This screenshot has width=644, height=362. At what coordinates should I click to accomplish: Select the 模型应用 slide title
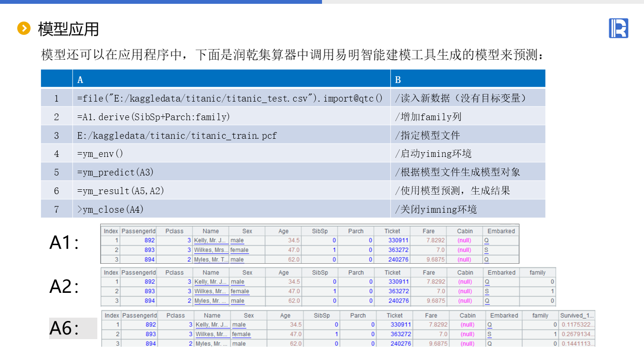pyautogui.click(x=68, y=29)
